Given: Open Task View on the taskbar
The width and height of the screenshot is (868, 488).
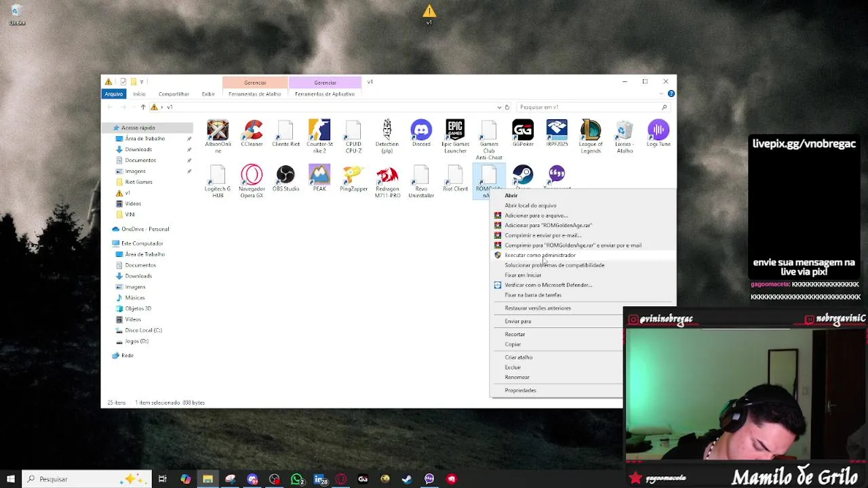Looking at the screenshot, I should (163, 479).
